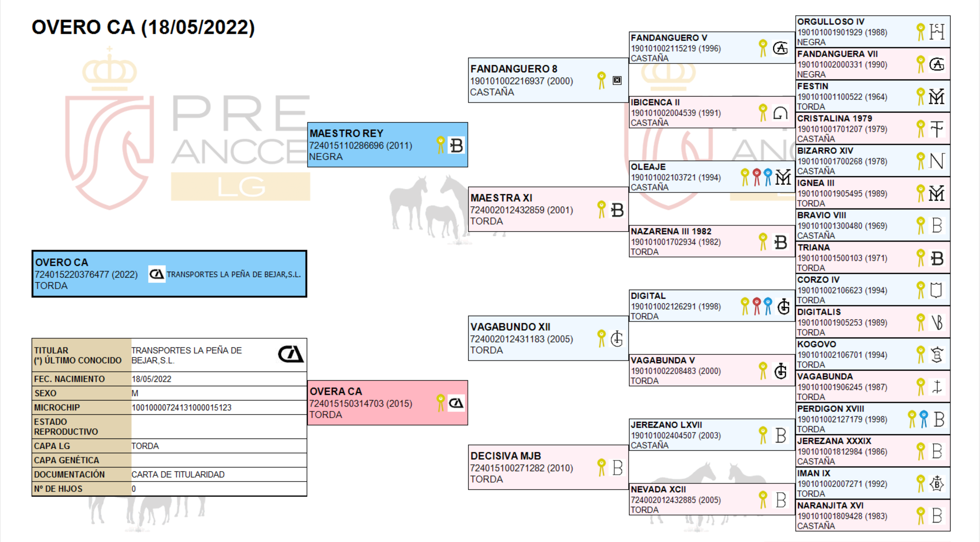Click the blue ribbon next to PERDIGON XVIII

[924, 419]
